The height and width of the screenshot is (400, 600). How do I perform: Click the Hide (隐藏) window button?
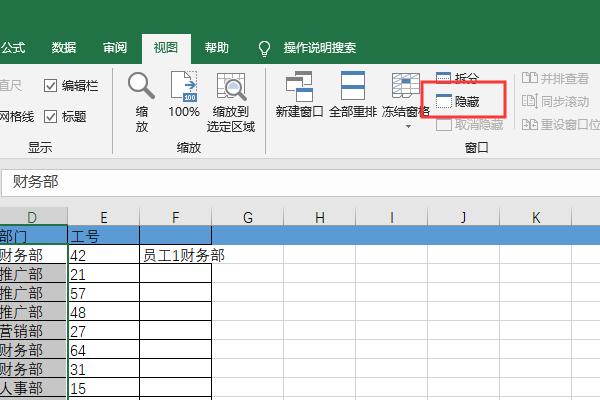click(458, 101)
